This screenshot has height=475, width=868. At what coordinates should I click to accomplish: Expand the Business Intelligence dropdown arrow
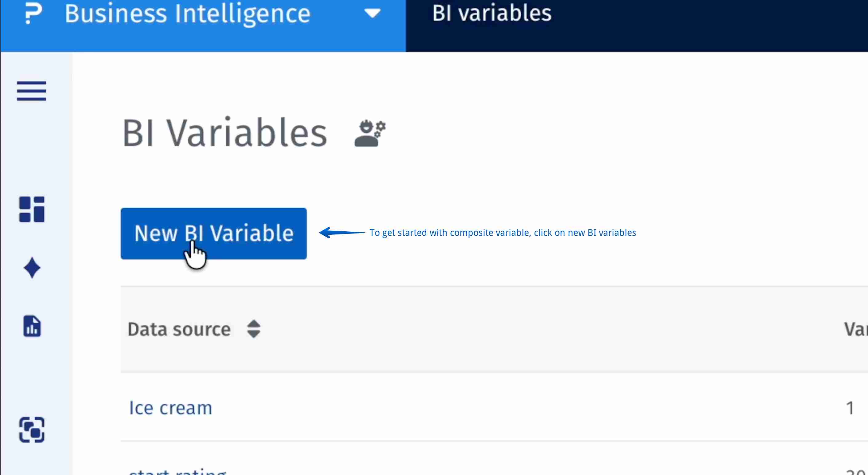click(x=372, y=14)
